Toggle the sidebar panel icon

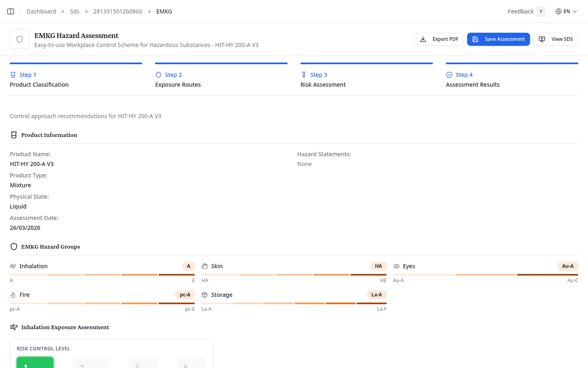point(11,11)
